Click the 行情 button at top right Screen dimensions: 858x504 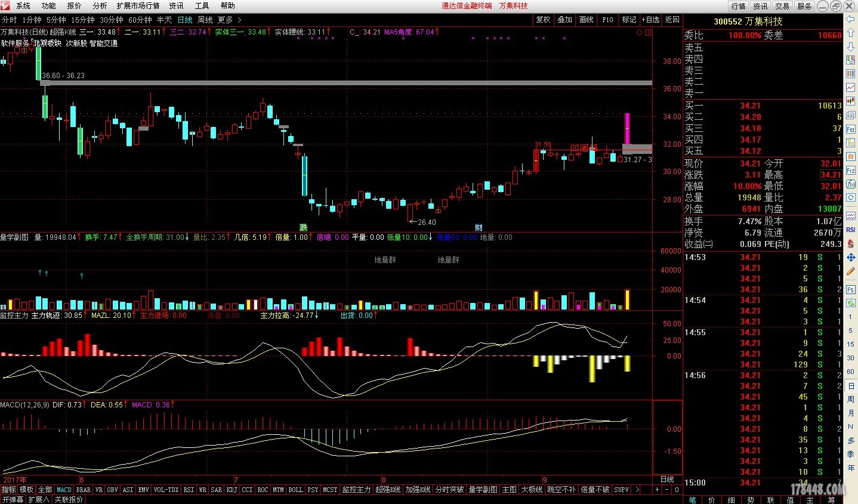click(739, 6)
